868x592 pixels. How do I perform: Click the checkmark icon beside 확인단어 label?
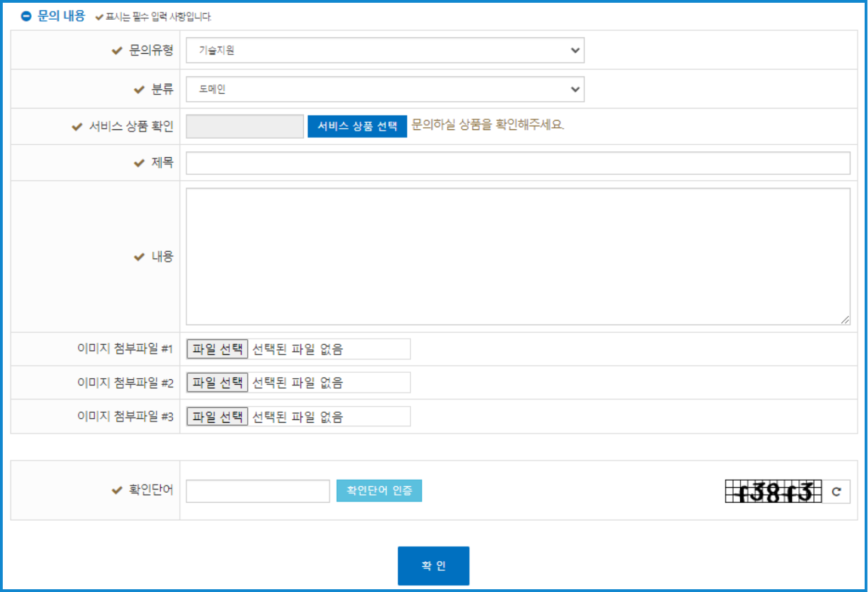(117, 491)
